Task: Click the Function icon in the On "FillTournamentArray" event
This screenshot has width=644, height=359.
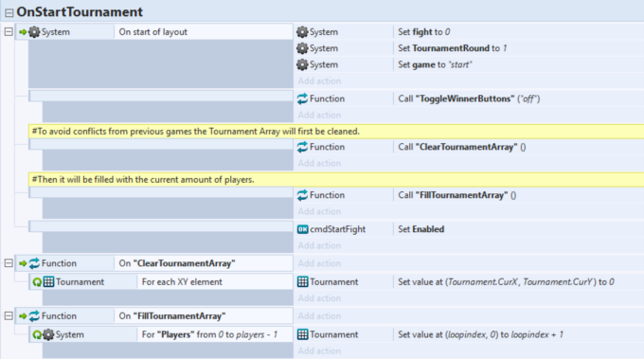Action: (34, 315)
